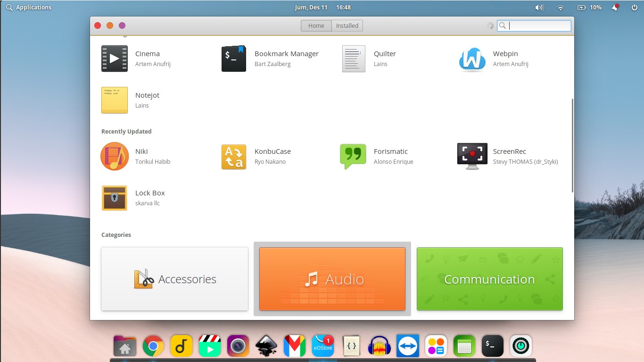The image size is (644, 362).
Task: Select the Bookmark Manager app title
Action: coord(287,54)
